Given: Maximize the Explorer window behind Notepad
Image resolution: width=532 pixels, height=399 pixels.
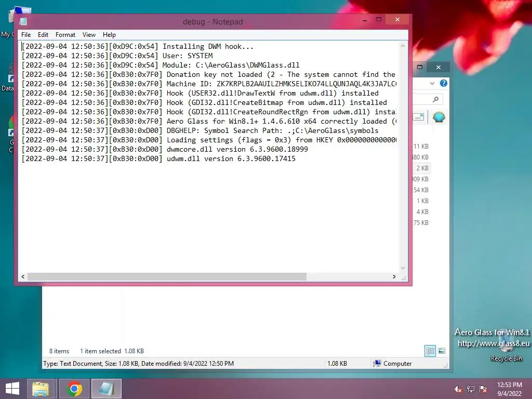Looking at the screenshot, I should (420, 67).
